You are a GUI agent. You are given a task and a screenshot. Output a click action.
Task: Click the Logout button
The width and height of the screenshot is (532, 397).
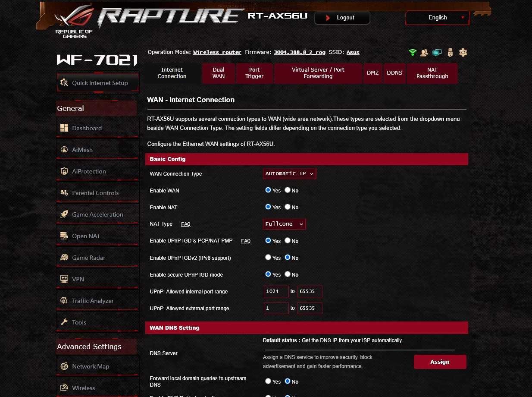[x=342, y=18]
